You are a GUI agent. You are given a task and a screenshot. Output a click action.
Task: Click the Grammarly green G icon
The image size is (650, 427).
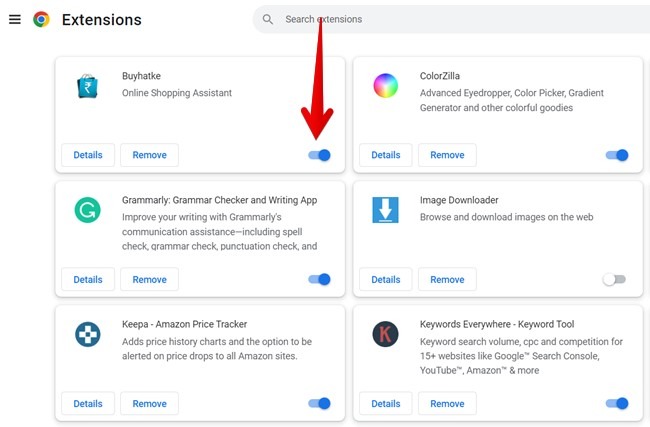tap(87, 210)
